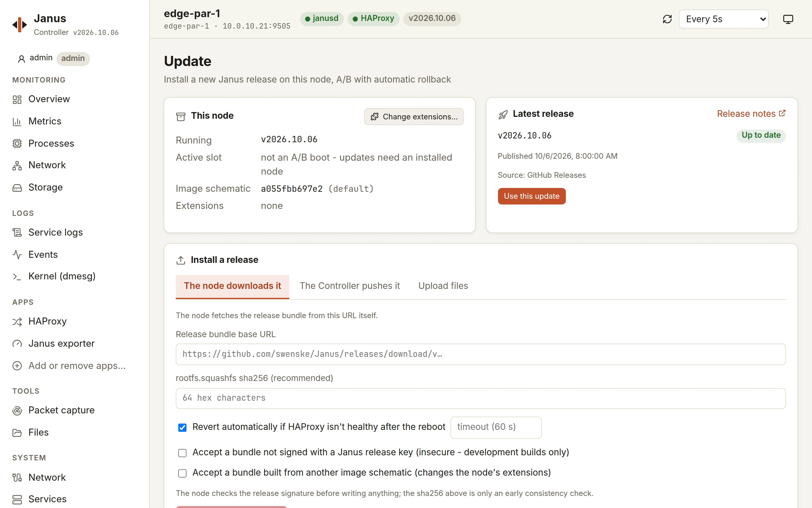Click the Use this update button
Viewport: 812px width, 508px height.
point(532,196)
